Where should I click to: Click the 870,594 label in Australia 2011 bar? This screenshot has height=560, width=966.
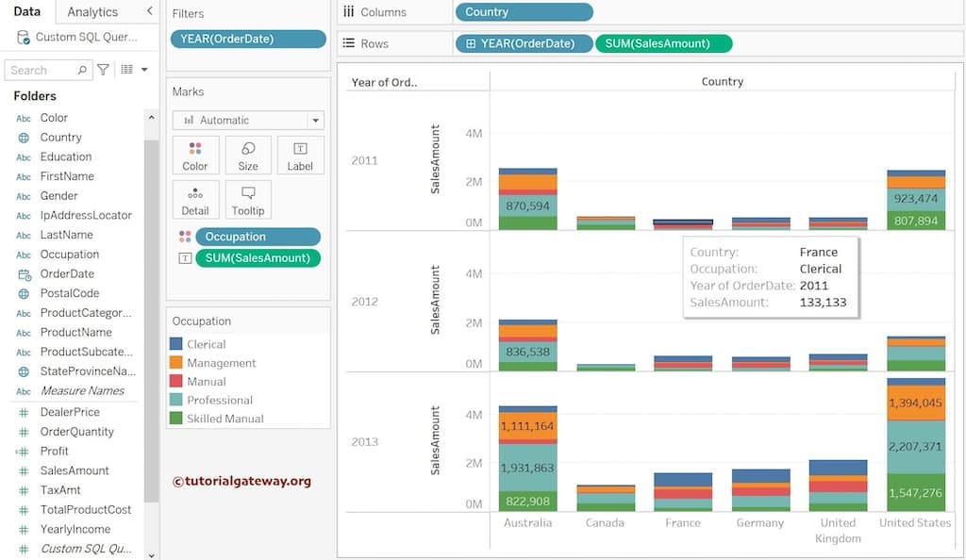point(528,206)
